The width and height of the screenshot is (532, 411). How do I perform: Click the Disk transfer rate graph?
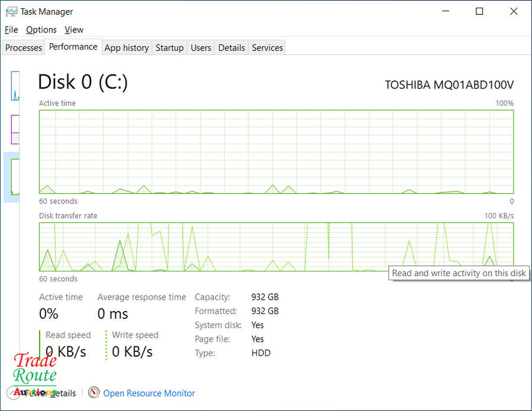pyautogui.click(x=236, y=247)
